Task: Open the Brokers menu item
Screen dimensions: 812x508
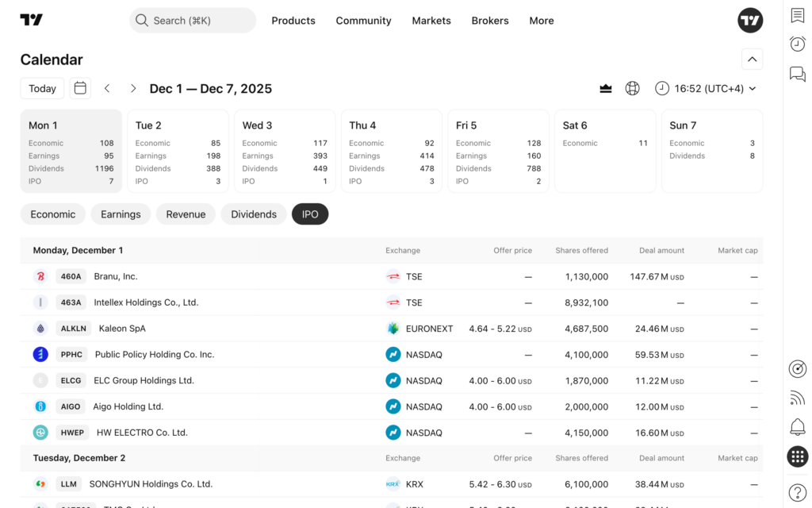Action: coord(489,21)
